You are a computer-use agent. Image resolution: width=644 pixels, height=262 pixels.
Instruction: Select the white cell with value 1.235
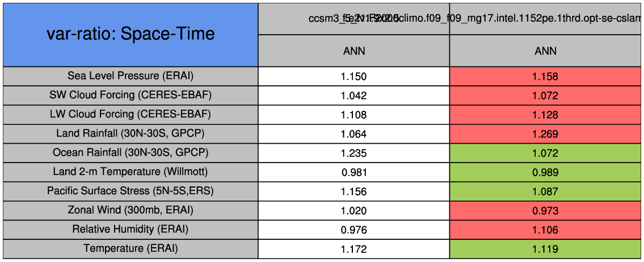(353, 153)
